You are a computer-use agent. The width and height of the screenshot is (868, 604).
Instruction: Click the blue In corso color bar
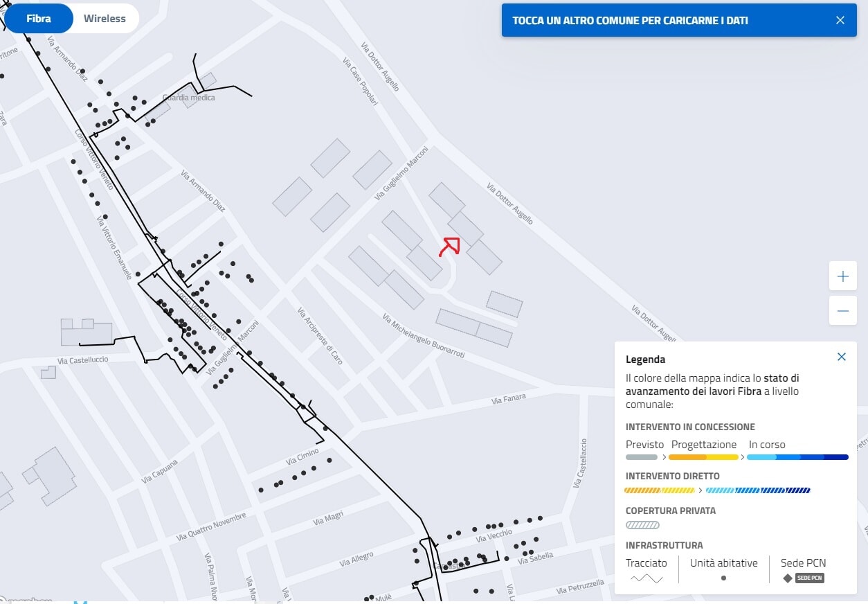[x=797, y=457]
